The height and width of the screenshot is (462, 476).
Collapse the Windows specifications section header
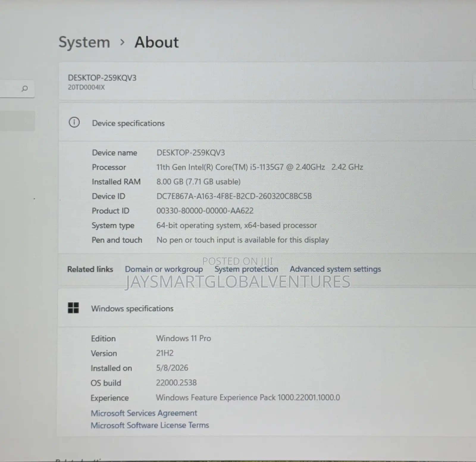[267, 308]
